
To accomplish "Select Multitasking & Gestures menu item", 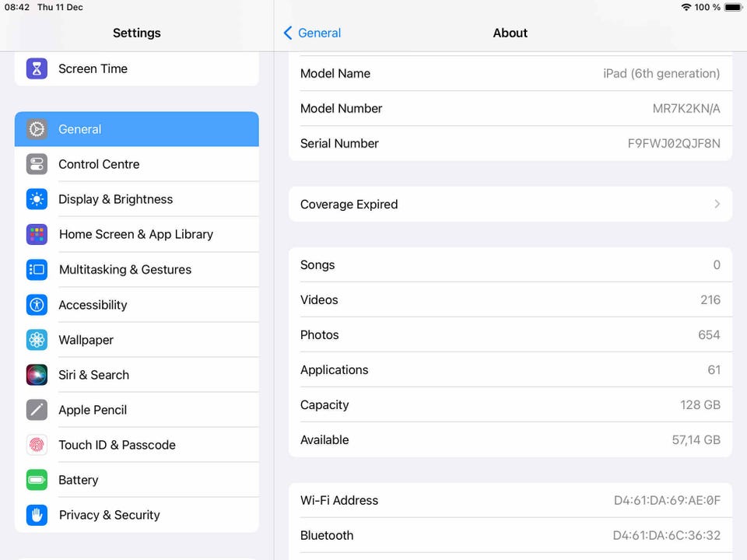I will (x=124, y=270).
